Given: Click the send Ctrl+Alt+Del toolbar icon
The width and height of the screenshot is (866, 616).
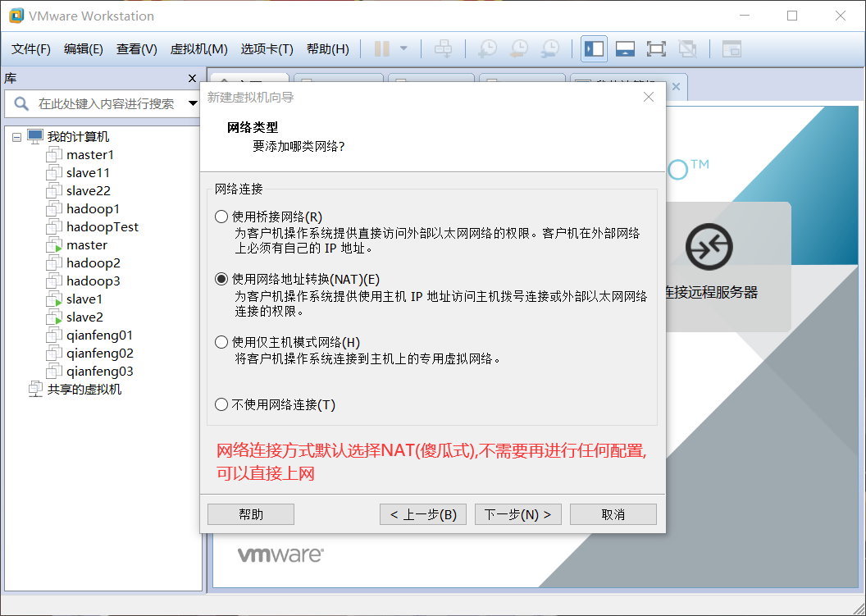Looking at the screenshot, I should click(x=443, y=48).
